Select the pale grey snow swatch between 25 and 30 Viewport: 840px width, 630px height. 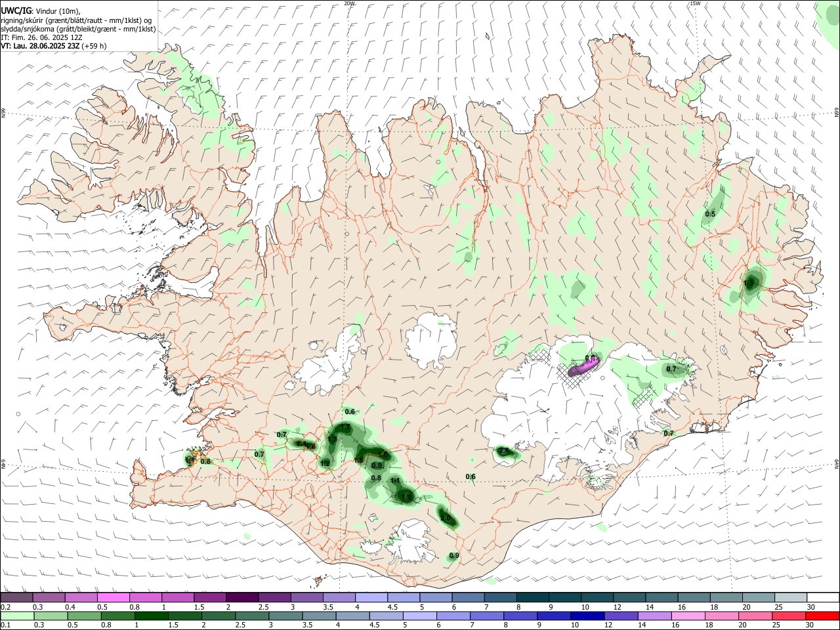[791, 597]
